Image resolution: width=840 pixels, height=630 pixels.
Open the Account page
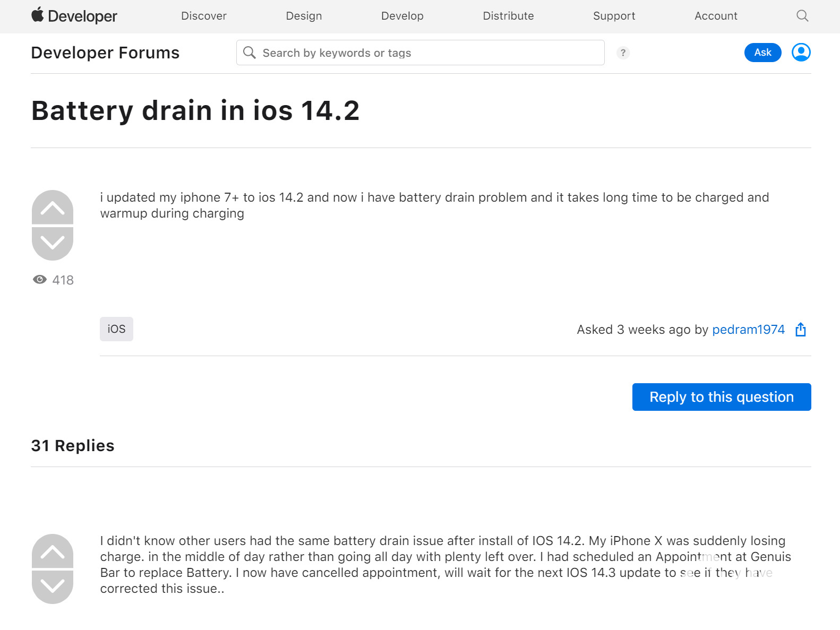(716, 16)
